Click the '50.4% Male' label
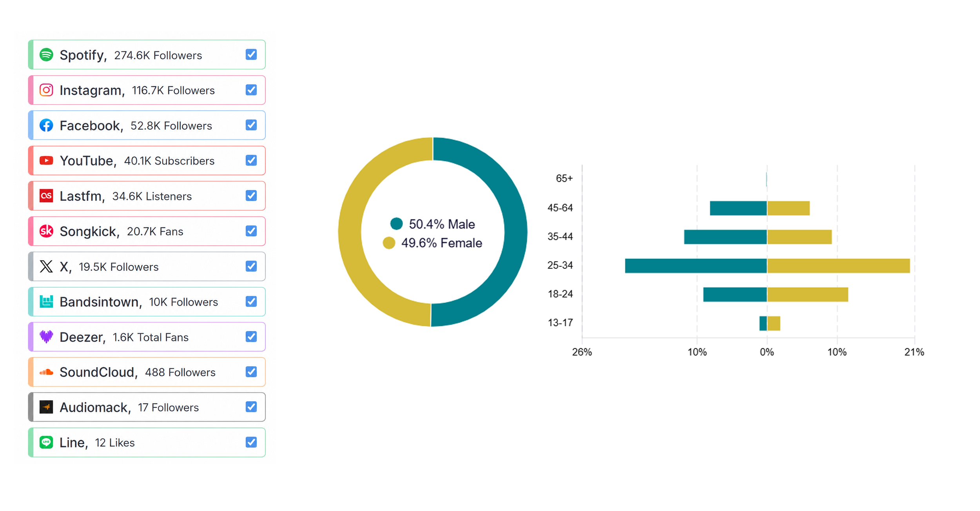 (442, 224)
